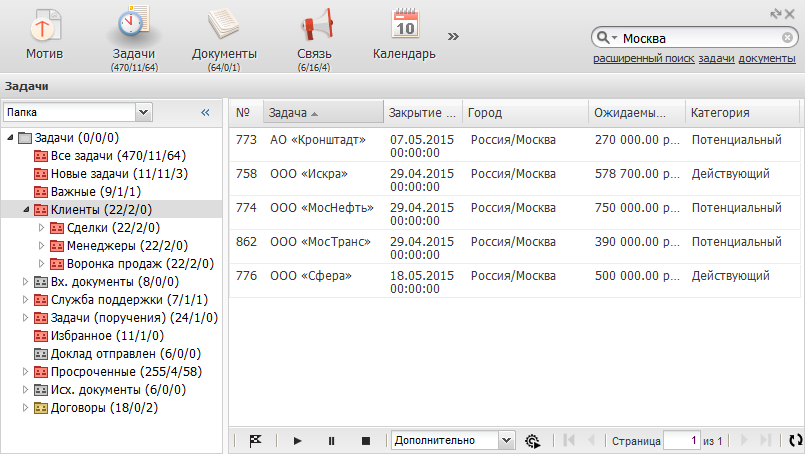This screenshot has height=454, width=805.
Task: Clear the Москва search text
Action: click(x=787, y=37)
